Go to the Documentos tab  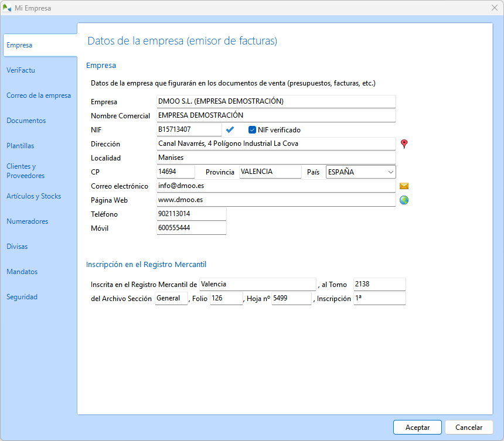tap(26, 121)
